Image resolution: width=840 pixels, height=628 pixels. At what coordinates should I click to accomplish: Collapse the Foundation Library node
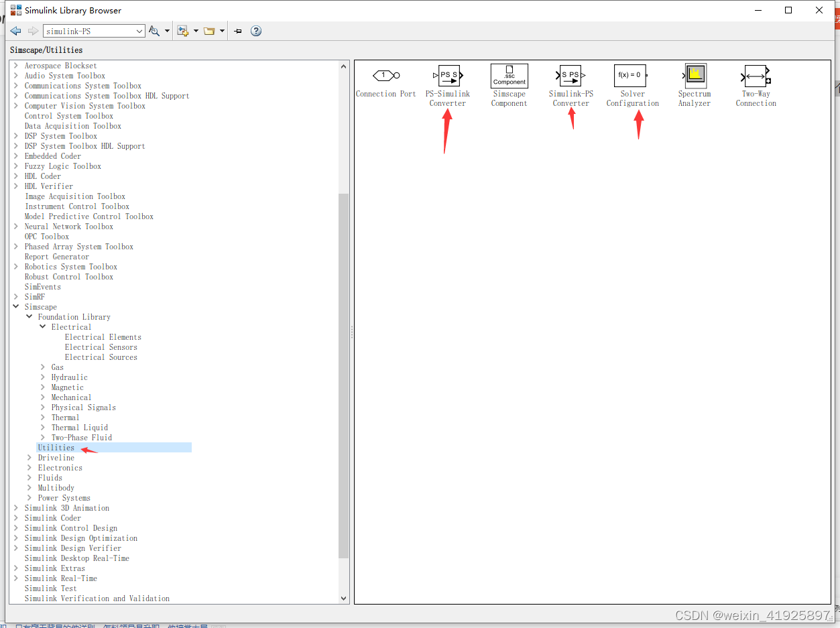click(x=29, y=317)
